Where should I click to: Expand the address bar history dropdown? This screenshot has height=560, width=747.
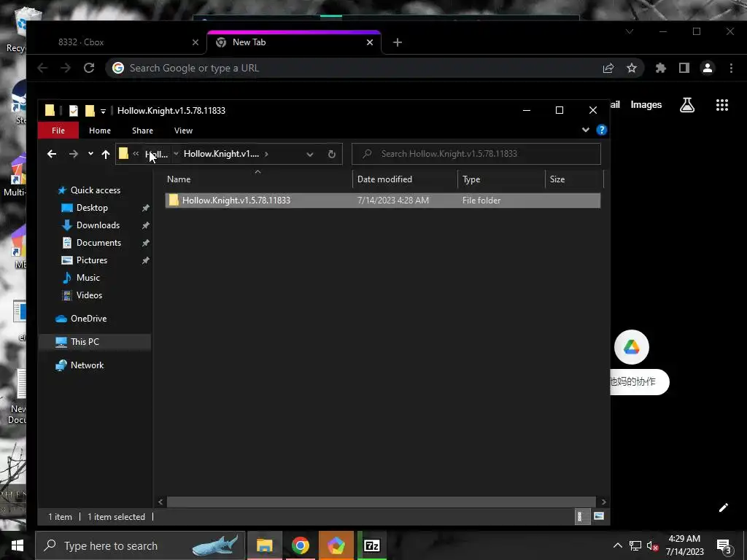click(309, 155)
